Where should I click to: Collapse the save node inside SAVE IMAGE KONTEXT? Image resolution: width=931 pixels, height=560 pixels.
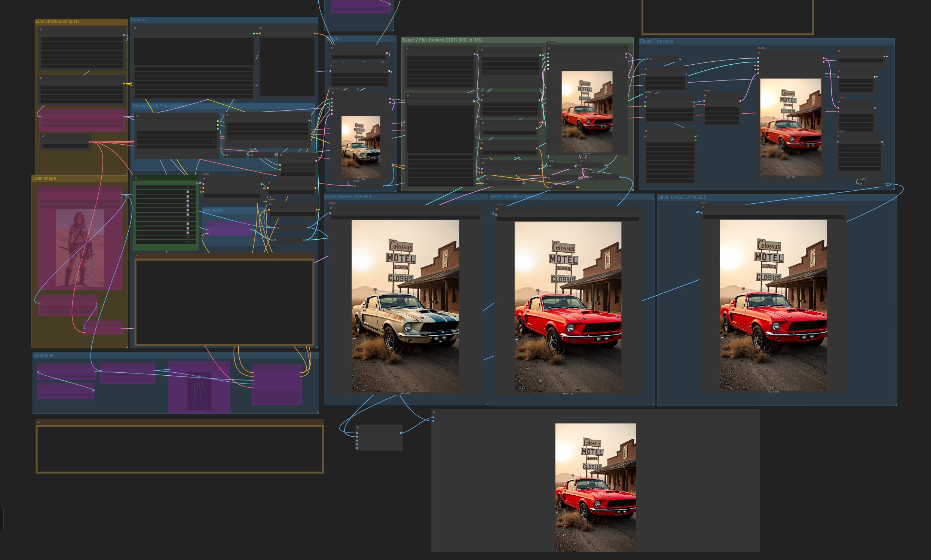(x=497, y=209)
